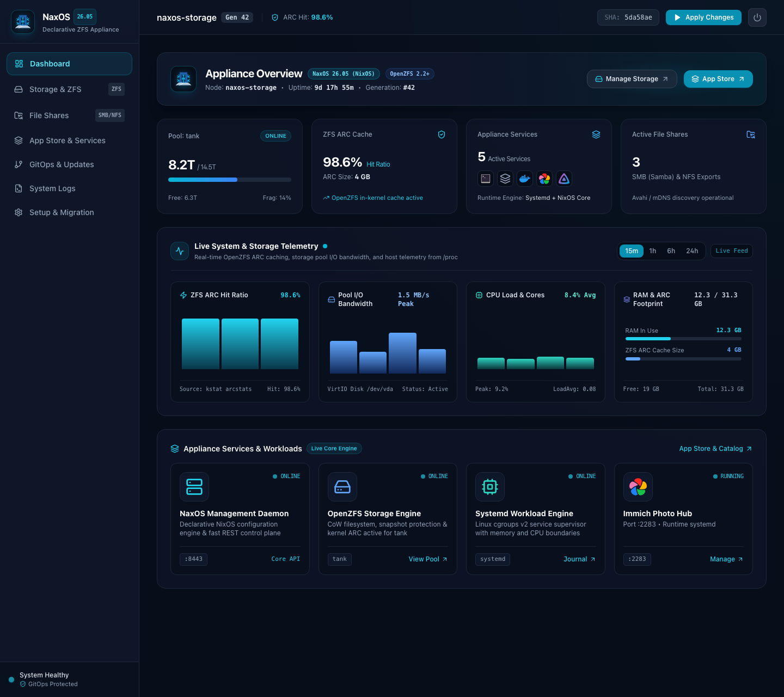This screenshot has height=697, width=784.
Task: View System Logs from sidebar
Action: [x=69, y=188]
